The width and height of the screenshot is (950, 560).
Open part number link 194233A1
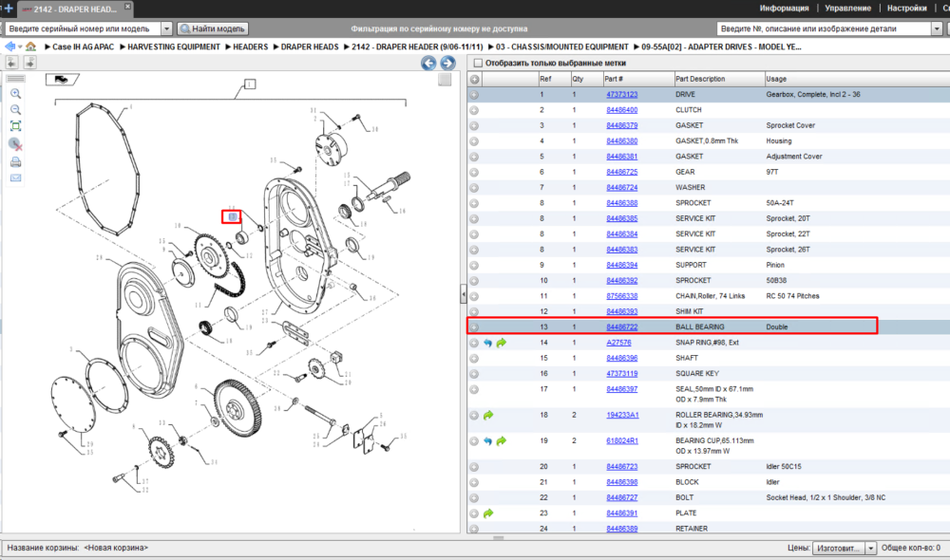[x=622, y=416]
